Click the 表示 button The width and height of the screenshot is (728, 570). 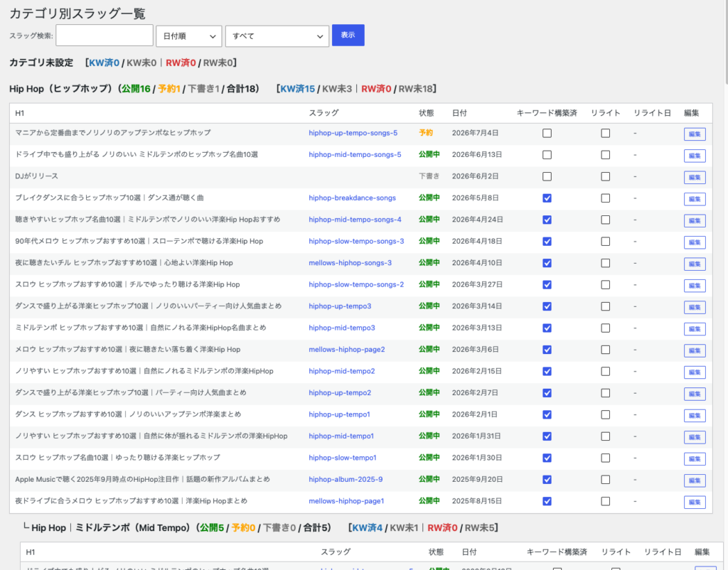348,35
